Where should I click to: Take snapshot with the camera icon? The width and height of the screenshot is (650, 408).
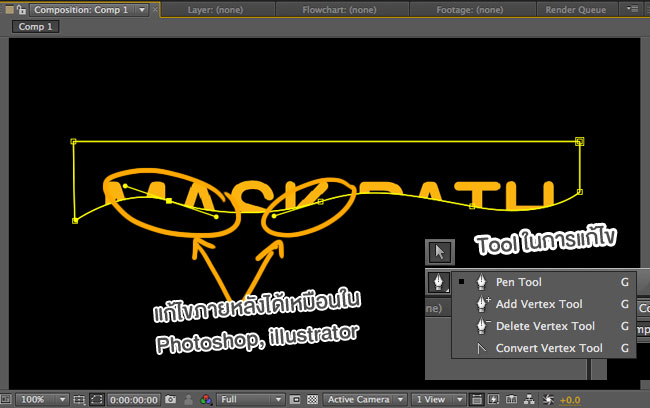(170, 399)
